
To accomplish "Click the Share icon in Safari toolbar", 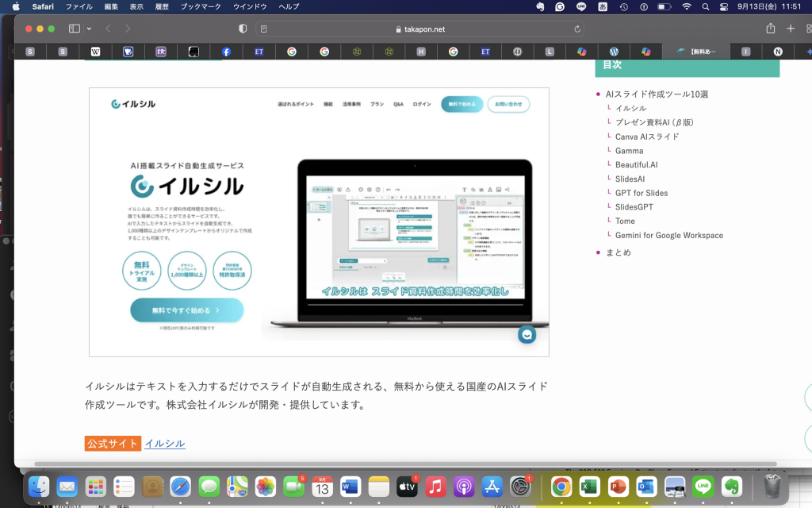I will tap(770, 29).
